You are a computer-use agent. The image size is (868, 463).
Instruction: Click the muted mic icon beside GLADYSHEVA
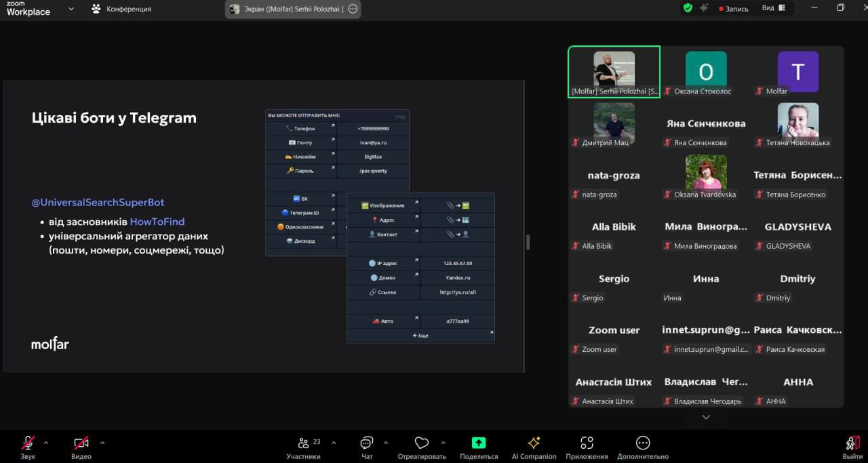click(x=759, y=246)
